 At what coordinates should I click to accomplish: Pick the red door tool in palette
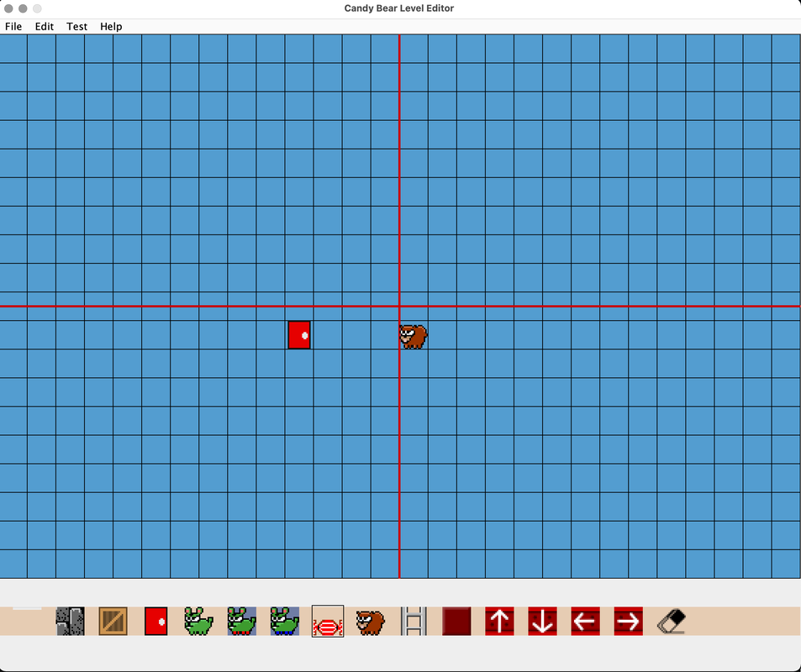click(x=155, y=622)
